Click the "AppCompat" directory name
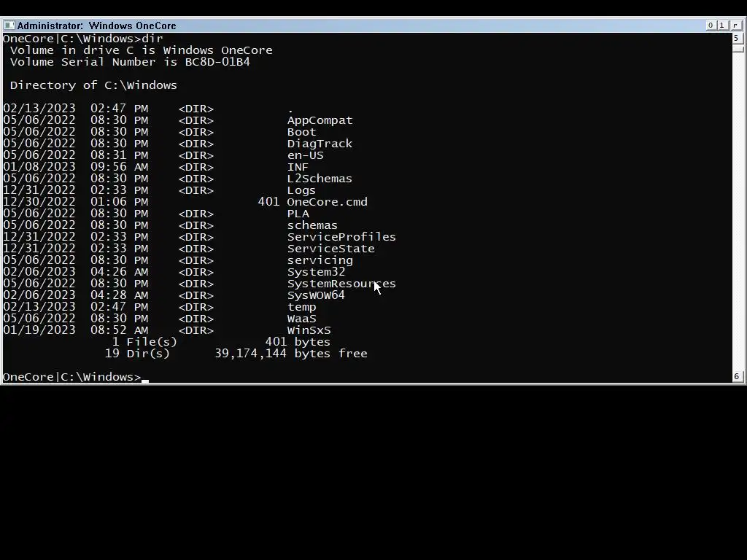 (x=320, y=120)
